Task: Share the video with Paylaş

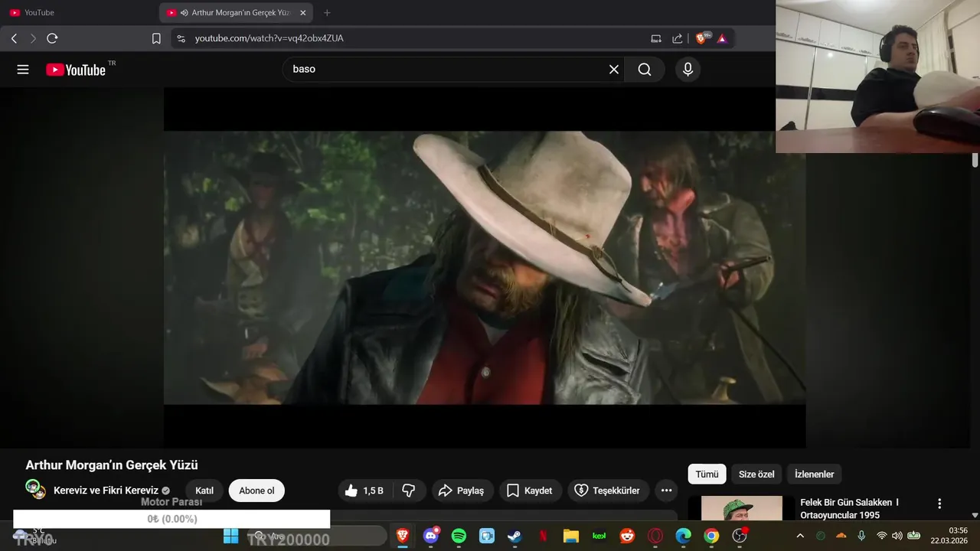Action: click(462, 491)
